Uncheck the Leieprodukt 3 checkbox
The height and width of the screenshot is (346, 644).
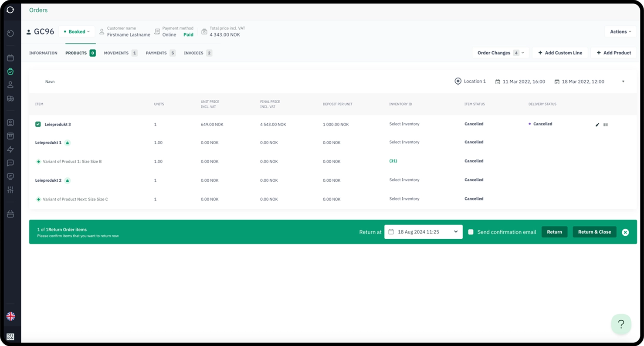click(x=38, y=124)
